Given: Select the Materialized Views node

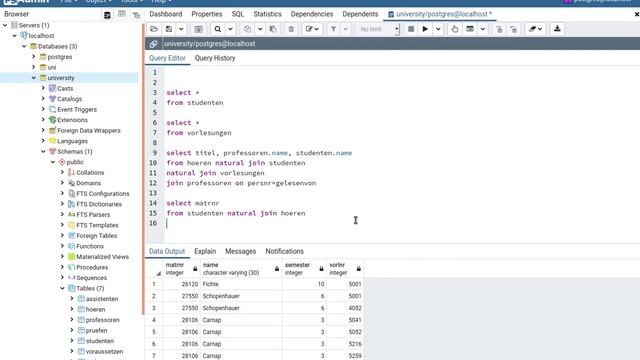Looking at the screenshot, I should coord(102,257).
